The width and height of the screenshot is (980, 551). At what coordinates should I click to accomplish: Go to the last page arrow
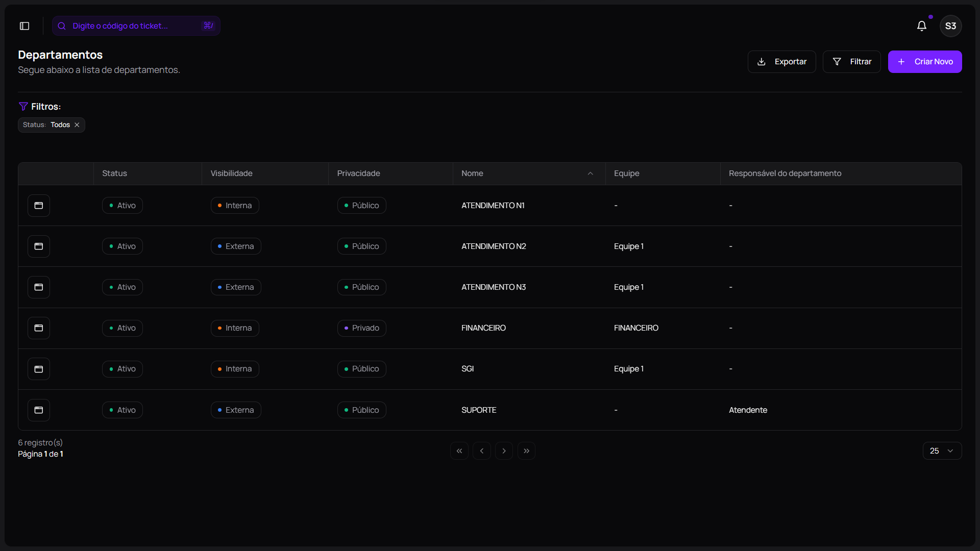526,451
